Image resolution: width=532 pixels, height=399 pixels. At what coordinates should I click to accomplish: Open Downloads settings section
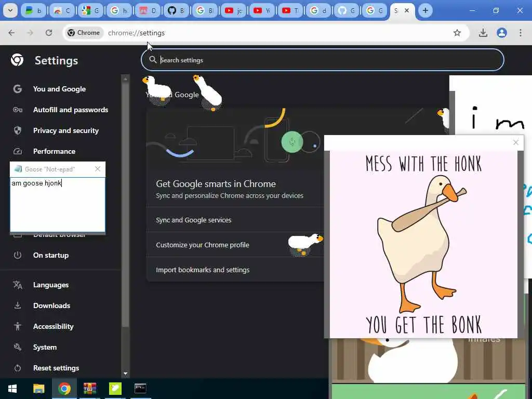coord(51,305)
